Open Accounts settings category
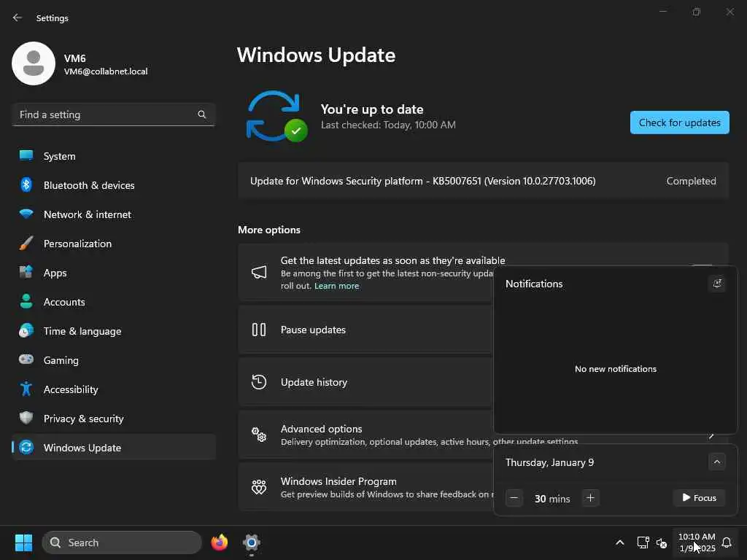 click(113, 302)
